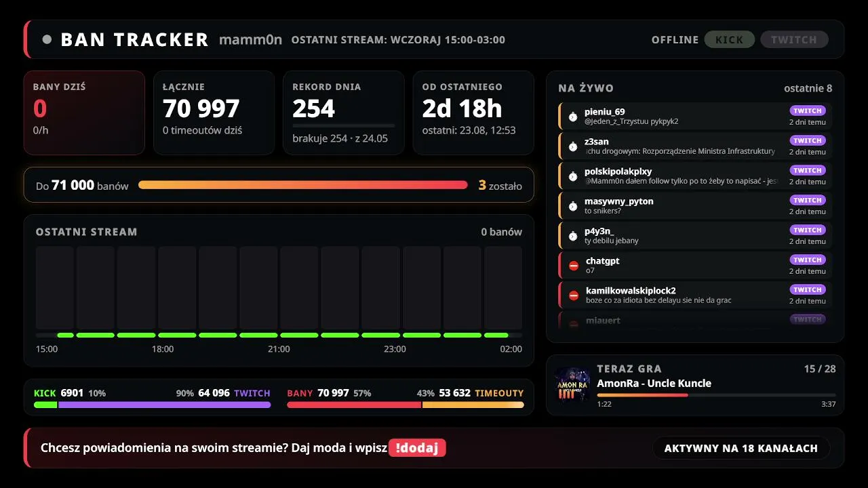
Task: Click the red !dodaj command badge
Action: click(x=417, y=448)
